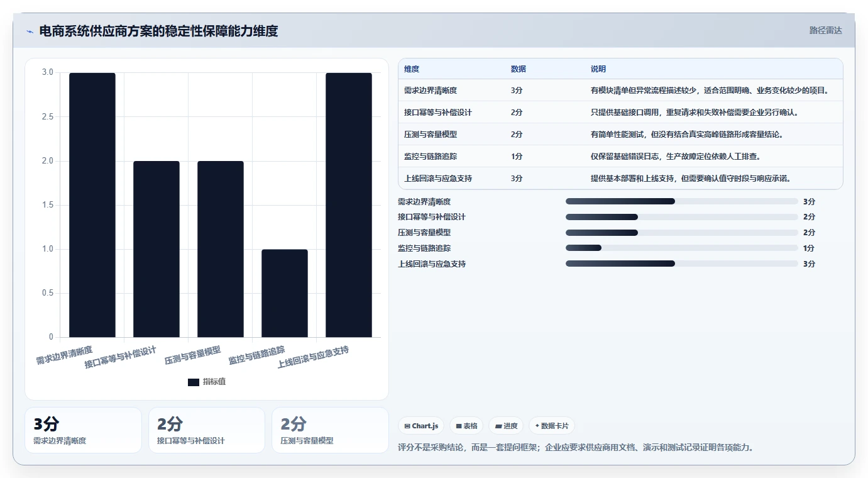868x478 pixels.
Task: Click the 监控与链路追踪 bar in chart
Action: [x=285, y=293]
